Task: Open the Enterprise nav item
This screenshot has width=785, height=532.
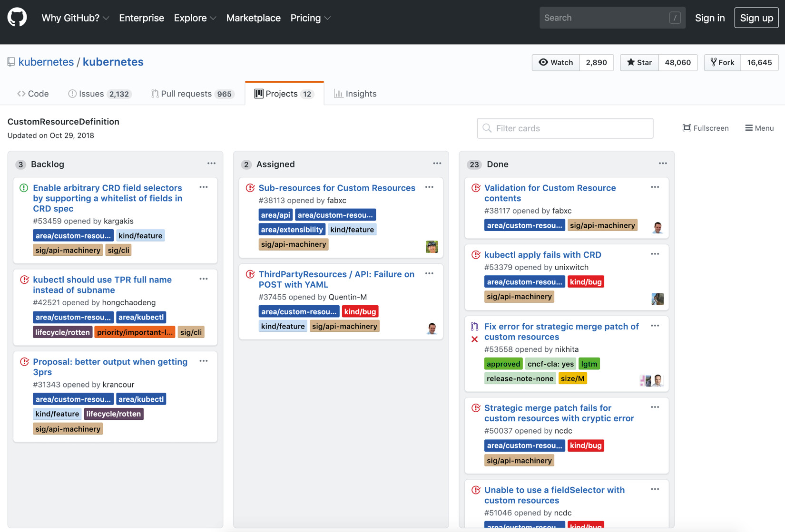Action: (141, 18)
